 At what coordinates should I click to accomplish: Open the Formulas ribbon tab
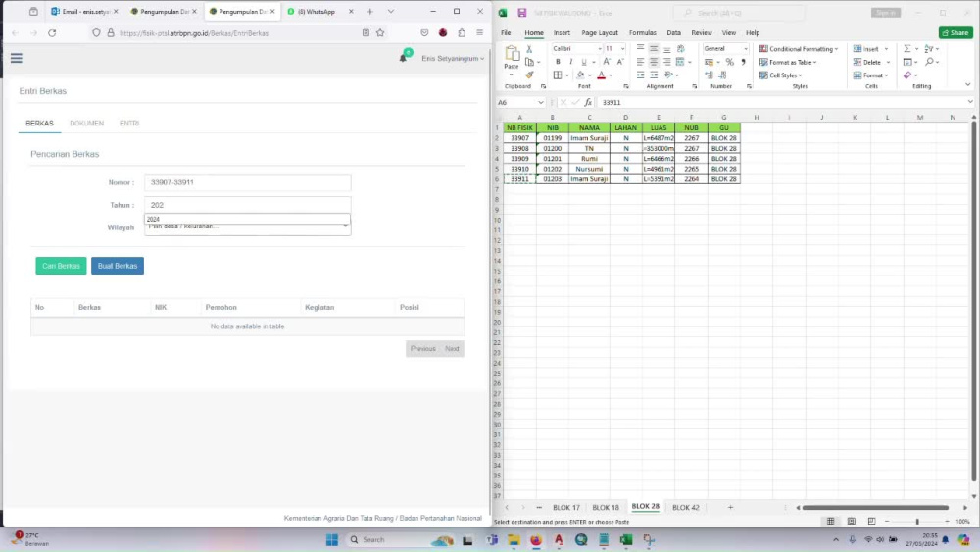tap(643, 33)
